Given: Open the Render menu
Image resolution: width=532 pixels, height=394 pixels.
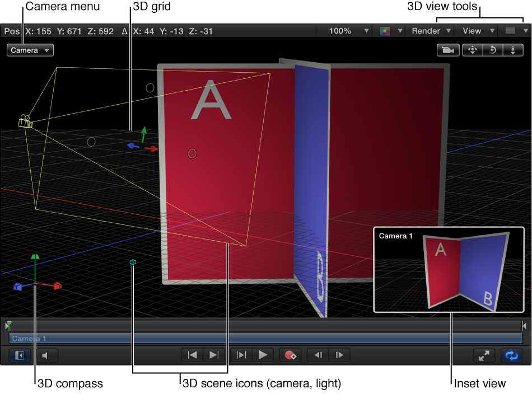Looking at the screenshot, I should click(x=429, y=31).
